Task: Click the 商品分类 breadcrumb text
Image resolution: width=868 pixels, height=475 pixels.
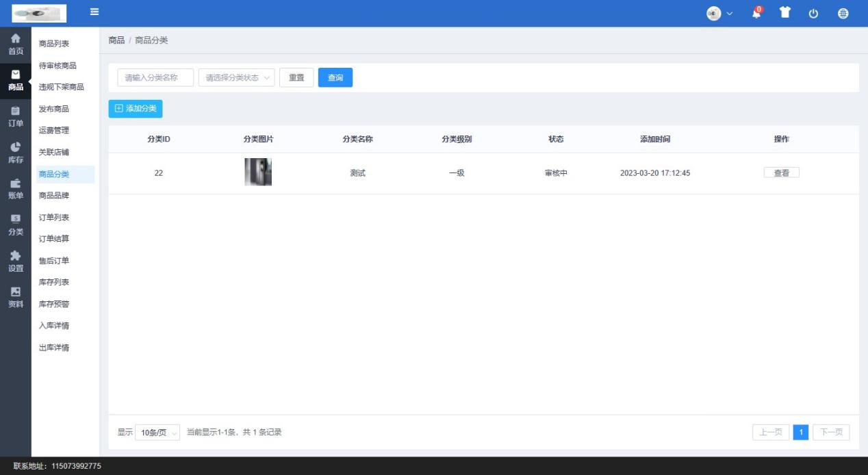Action: click(x=151, y=40)
